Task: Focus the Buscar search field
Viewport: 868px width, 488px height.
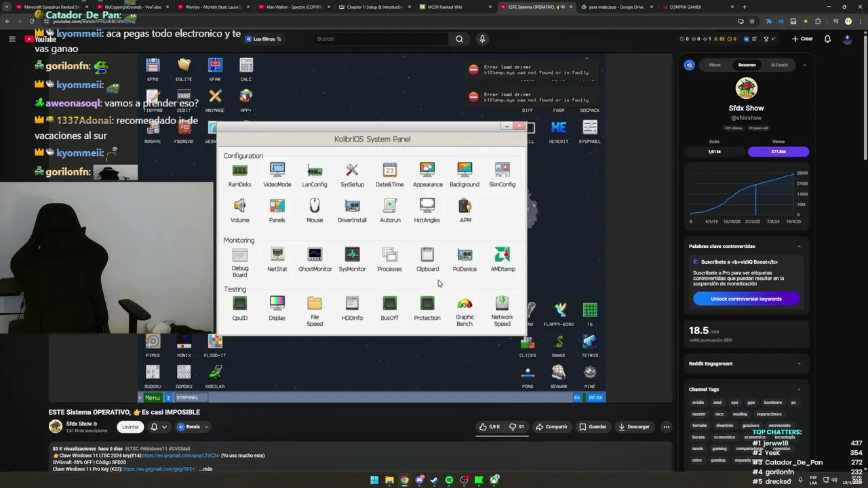Action: click(x=380, y=39)
